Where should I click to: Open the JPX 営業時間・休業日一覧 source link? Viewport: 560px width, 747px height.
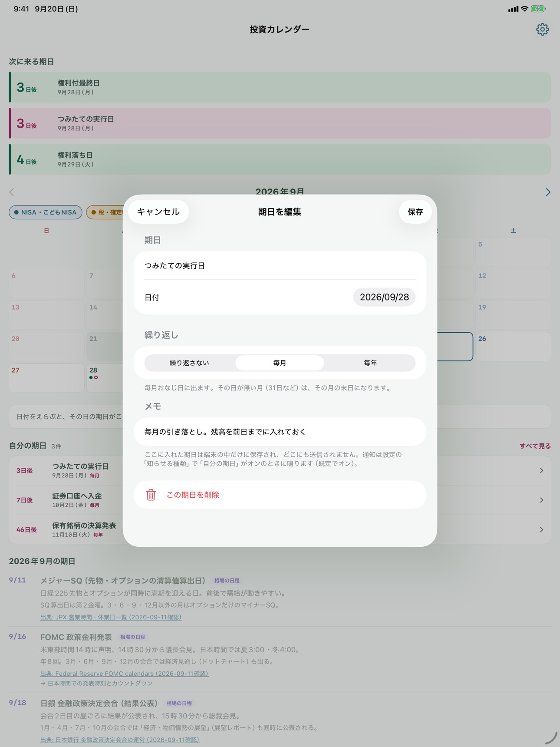pos(111,617)
